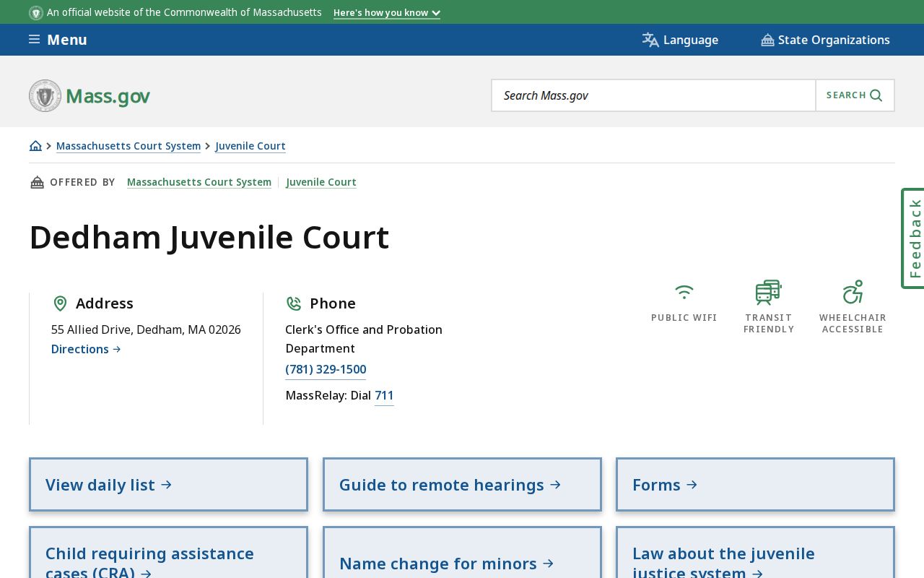Click the address text 55 Allied Drive
Viewport: 924px width, 578px height.
[146, 329]
